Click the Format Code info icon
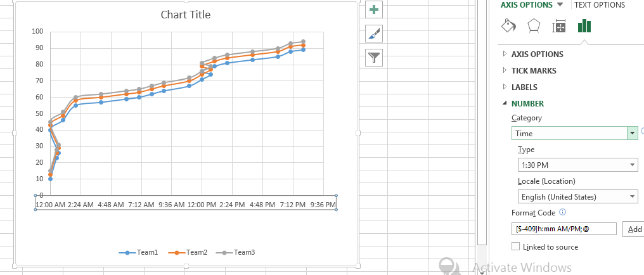Screen dimensions: 644x275 [x=563, y=212]
